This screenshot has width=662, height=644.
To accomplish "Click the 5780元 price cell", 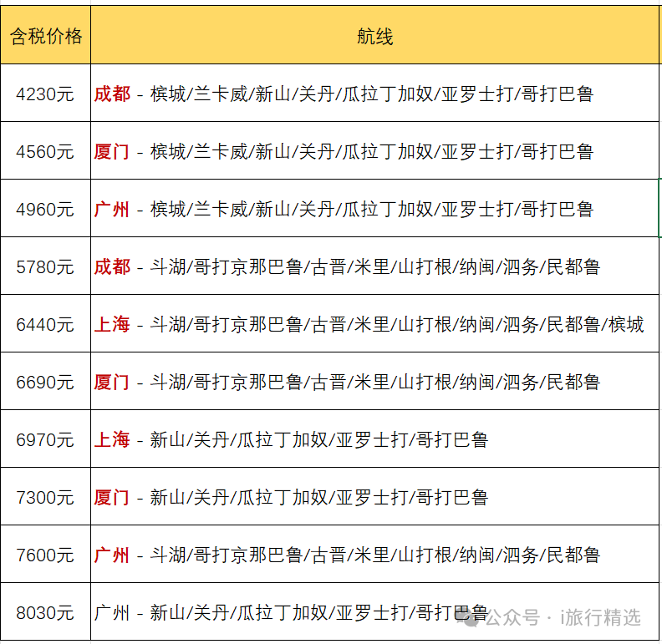I will pyautogui.click(x=46, y=266).
